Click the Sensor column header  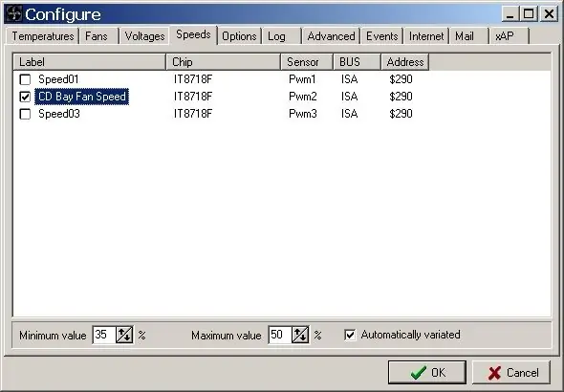[x=307, y=62]
